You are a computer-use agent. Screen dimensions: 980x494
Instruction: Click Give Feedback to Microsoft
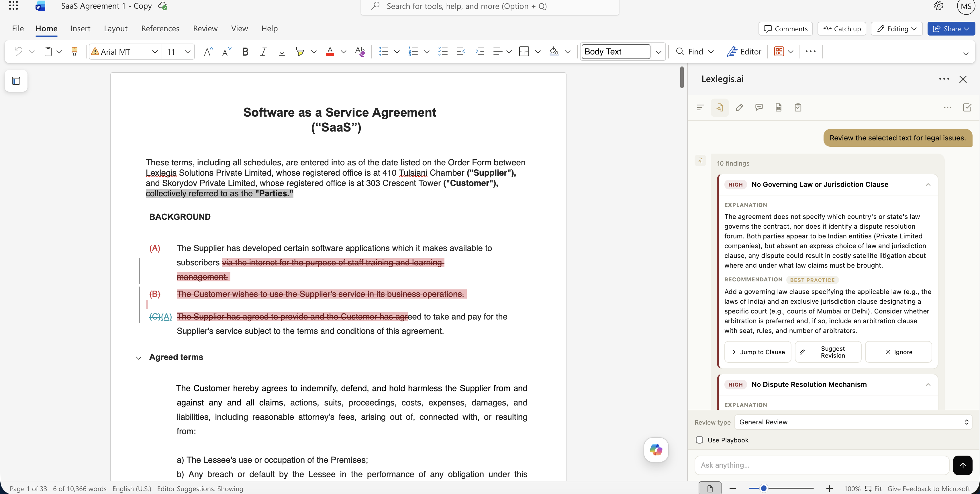[929, 489]
